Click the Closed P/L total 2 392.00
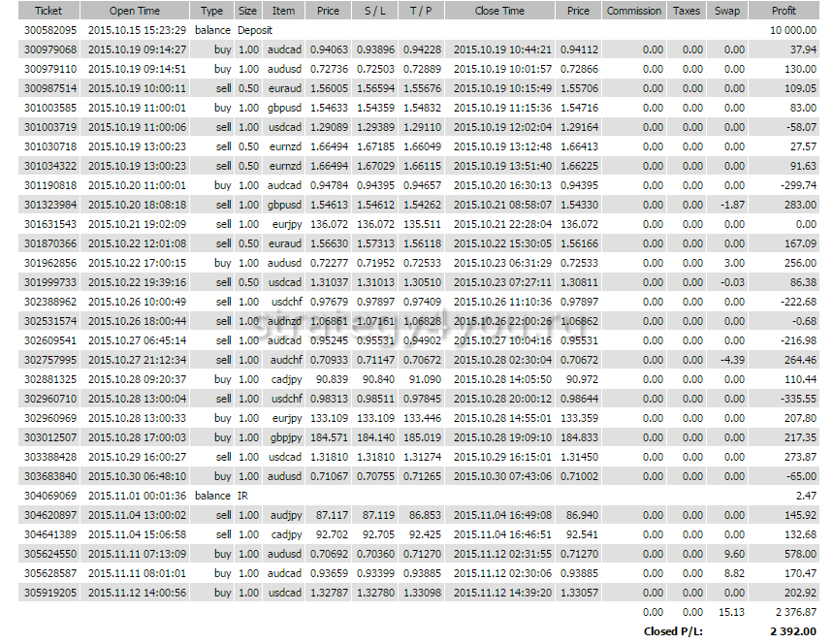833x644 pixels. [793, 630]
